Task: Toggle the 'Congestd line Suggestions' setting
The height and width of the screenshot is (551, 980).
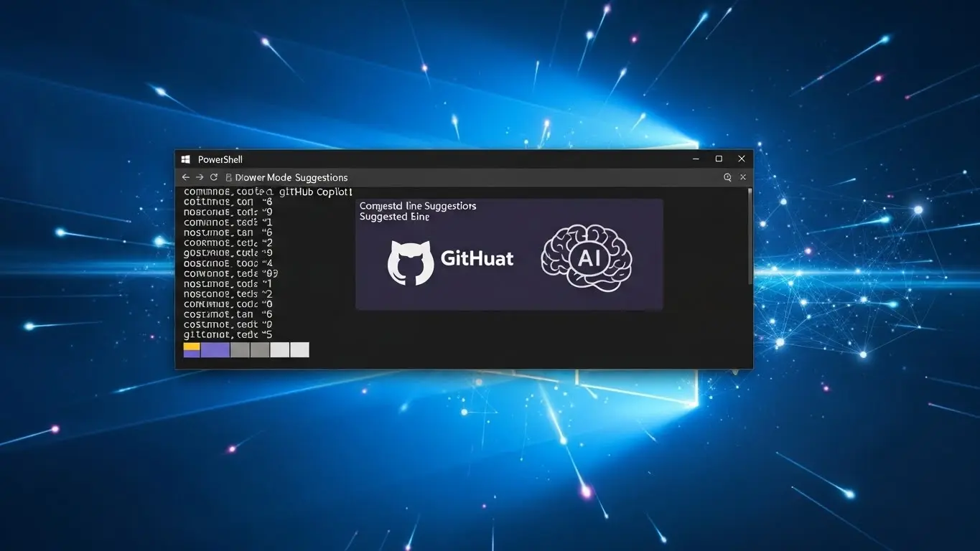Action: [418, 206]
